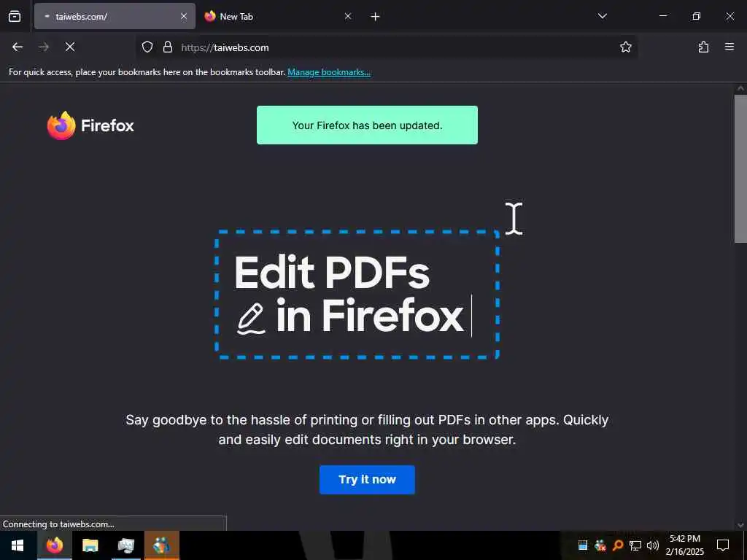The width and height of the screenshot is (747, 560).
Task: Restore down the Firefox window
Action: (697, 16)
